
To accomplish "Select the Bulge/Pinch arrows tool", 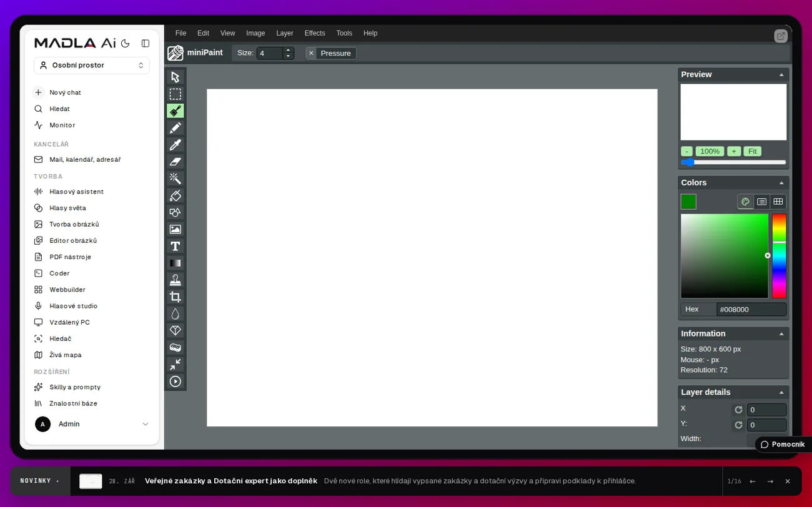I will tap(176, 364).
